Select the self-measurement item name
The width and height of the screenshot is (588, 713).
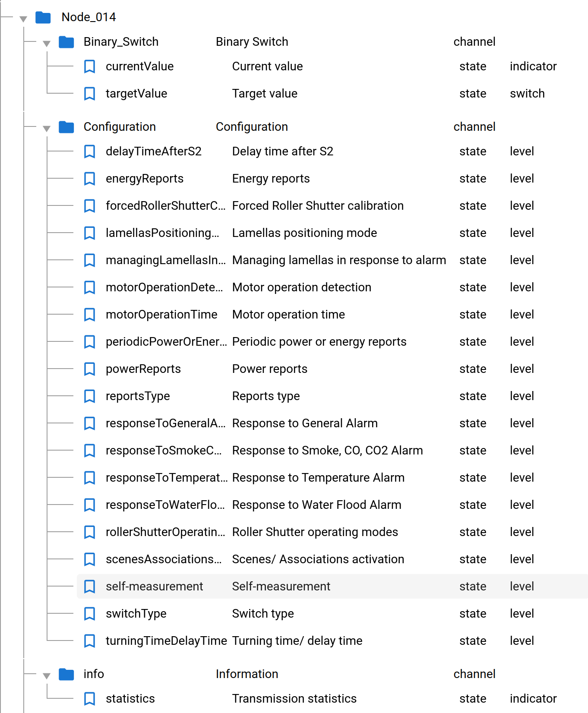coord(155,587)
